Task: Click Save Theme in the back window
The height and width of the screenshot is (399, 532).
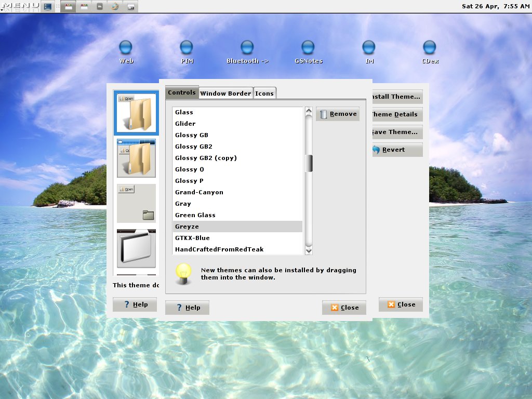Action: click(397, 132)
